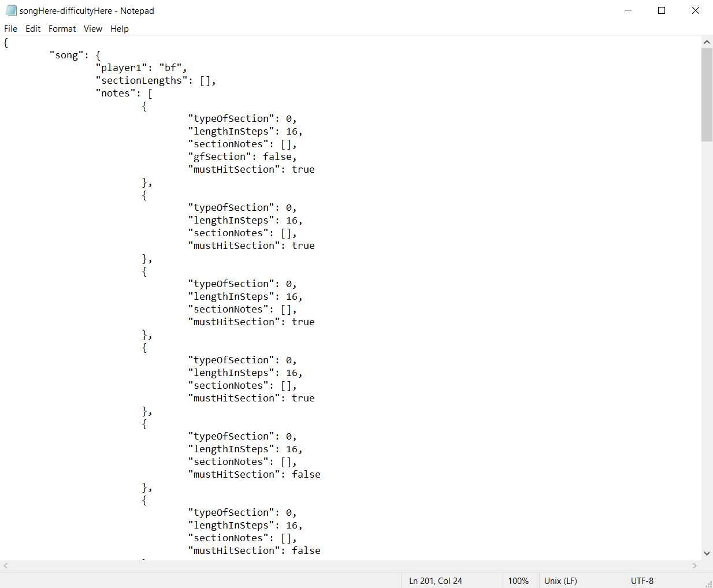Click the scroll-up arrow on the vertical scrollbar

(x=707, y=41)
